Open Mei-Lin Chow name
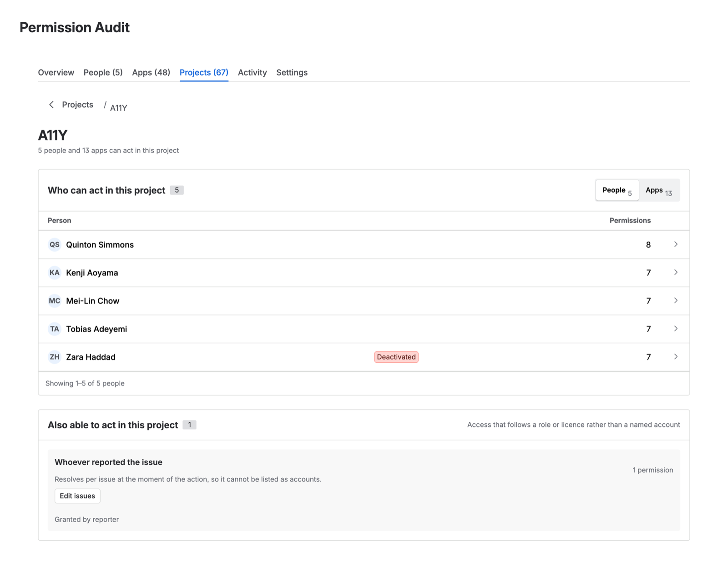The image size is (728, 588). 93,301
